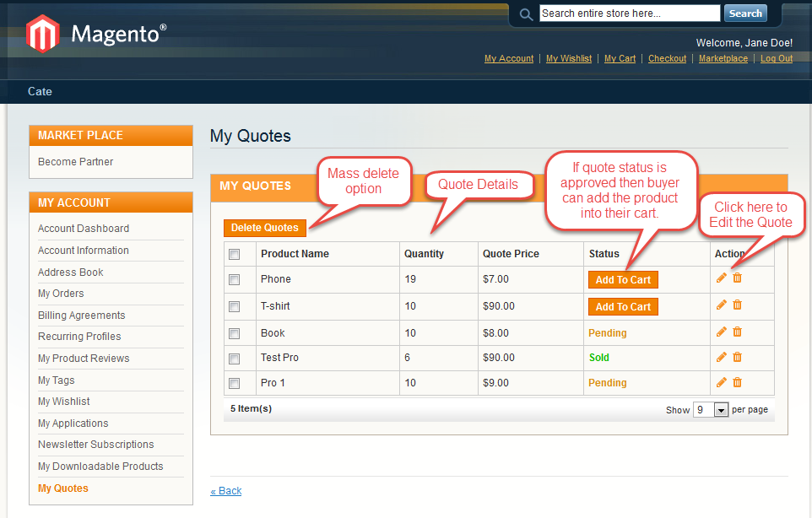
Task: Open Account Dashboard from sidebar
Action: (x=84, y=229)
